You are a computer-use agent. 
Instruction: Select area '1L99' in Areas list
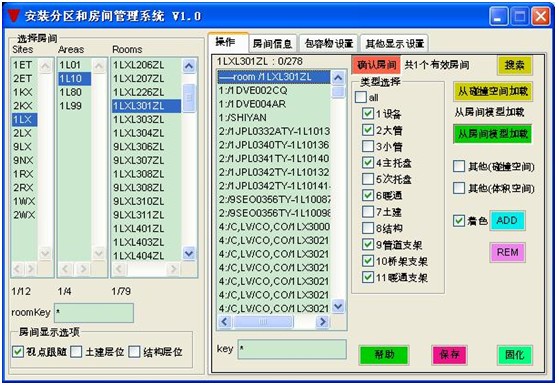click(74, 106)
